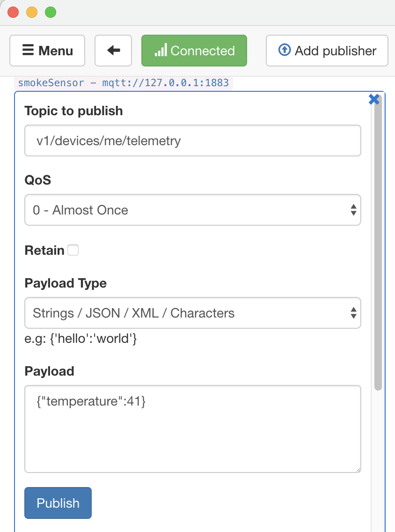Close the publisher panel with blue X

tap(374, 99)
